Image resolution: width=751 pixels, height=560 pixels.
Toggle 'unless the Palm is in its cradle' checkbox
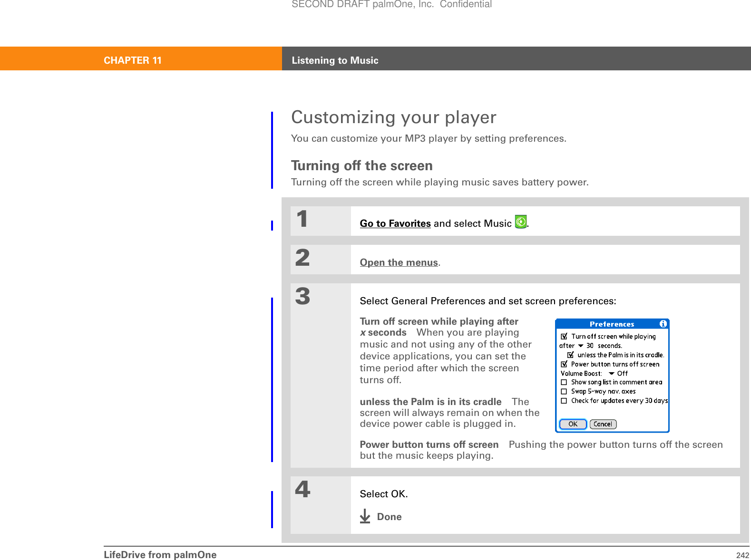click(571, 355)
